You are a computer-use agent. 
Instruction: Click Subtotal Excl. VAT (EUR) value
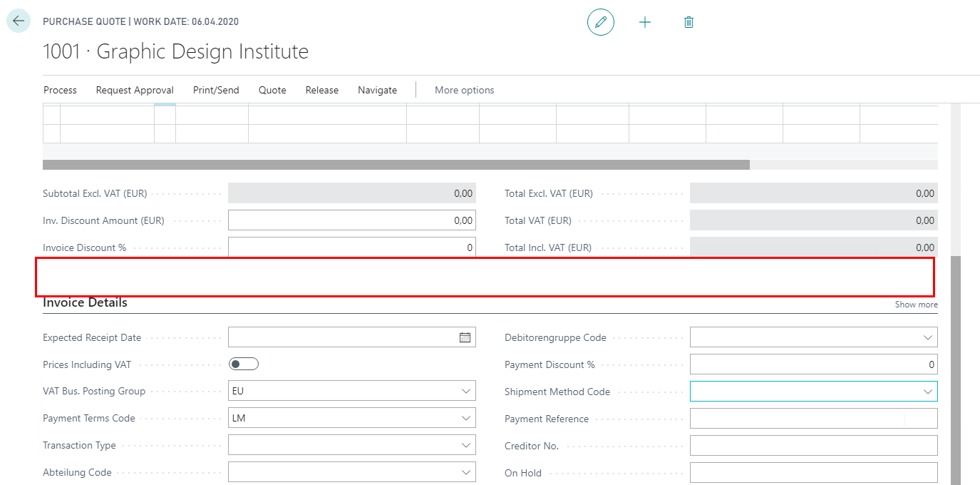click(351, 193)
